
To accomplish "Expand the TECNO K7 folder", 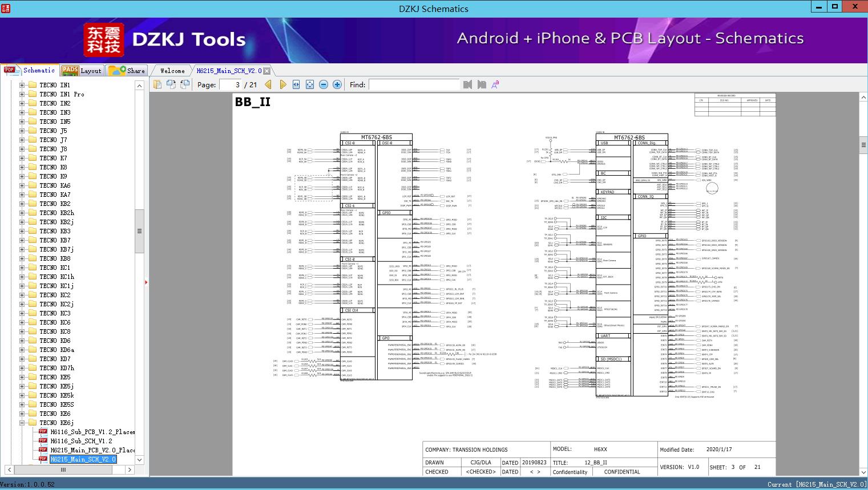I will click(22, 158).
